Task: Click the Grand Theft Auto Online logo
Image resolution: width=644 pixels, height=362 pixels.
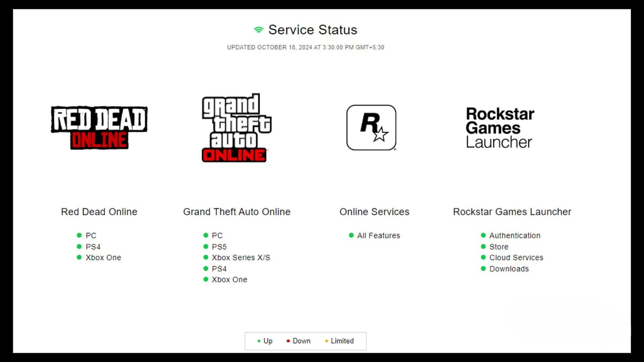Action: coord(235,128)
